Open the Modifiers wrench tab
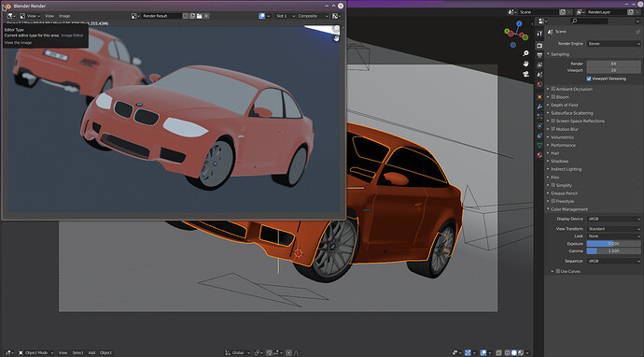The height and width of the screenshot is (357, 644). [539, 107]
